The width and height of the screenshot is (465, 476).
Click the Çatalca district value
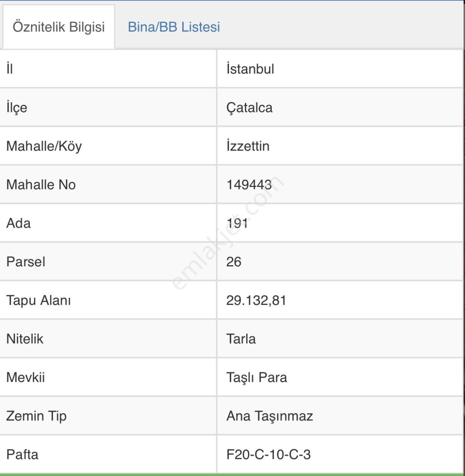(x=249, y=107)
